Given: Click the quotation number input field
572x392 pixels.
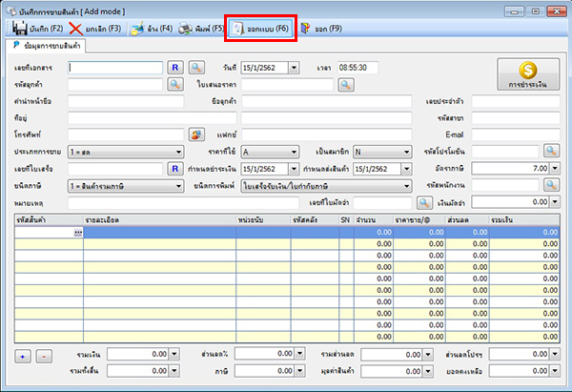Looking at the screenshot, I should (287, 85).
